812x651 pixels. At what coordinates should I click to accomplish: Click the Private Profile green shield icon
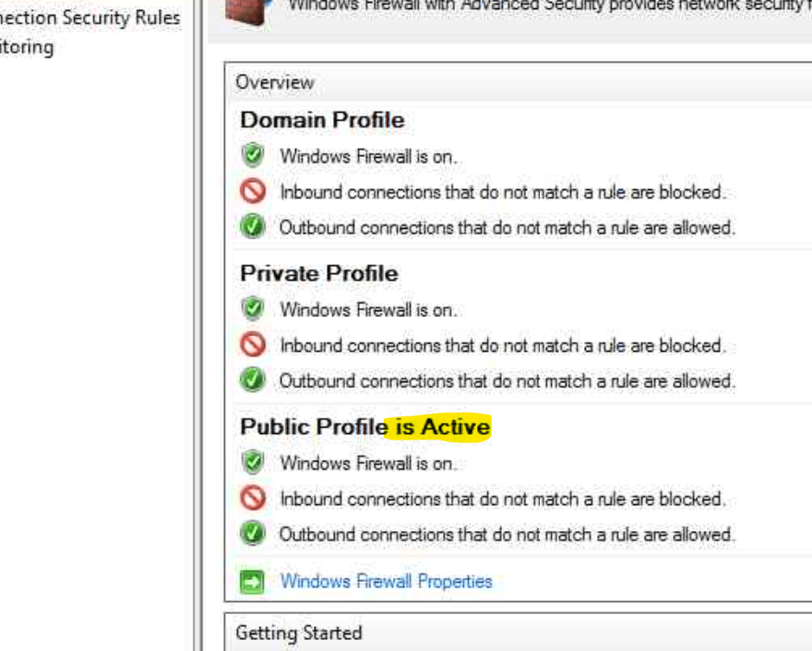[x=253, y=308]
